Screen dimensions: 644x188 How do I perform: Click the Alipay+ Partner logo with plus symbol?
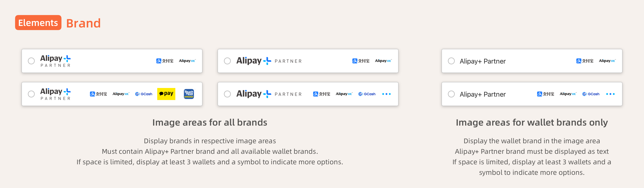[55, 61]
